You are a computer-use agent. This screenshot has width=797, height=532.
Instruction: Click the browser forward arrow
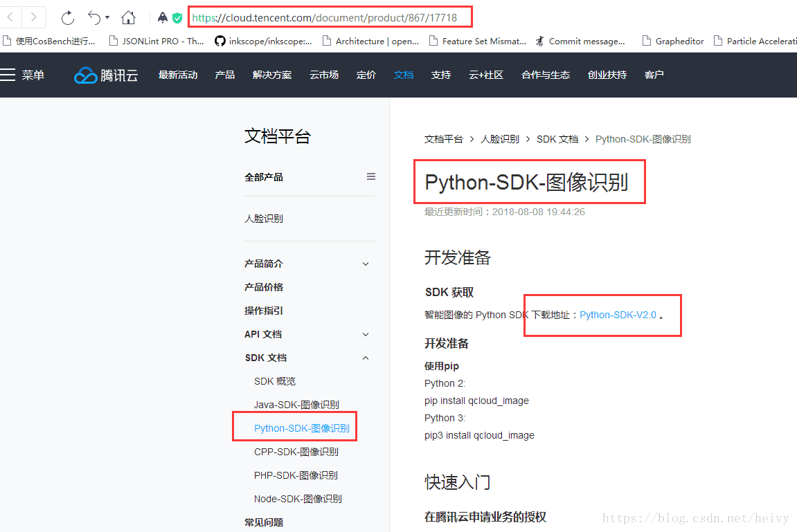pyautogui.click(x=33, y=17)
